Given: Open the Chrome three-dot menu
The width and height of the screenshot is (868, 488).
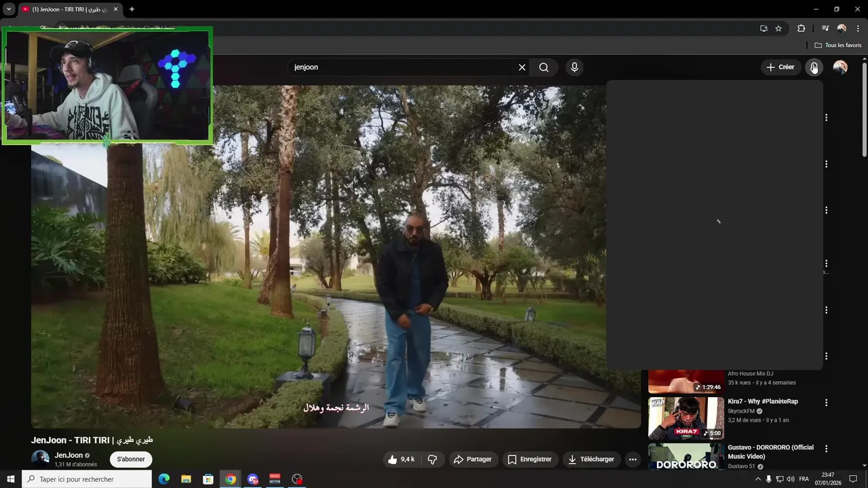Looking at the screenshot, I should 858,28.
